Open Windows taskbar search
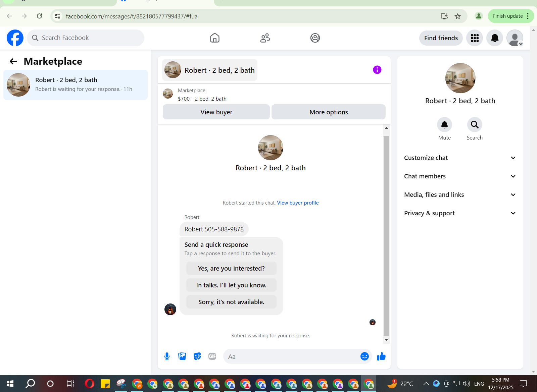This screenshot has width=537, height=392. coord(30,384)
